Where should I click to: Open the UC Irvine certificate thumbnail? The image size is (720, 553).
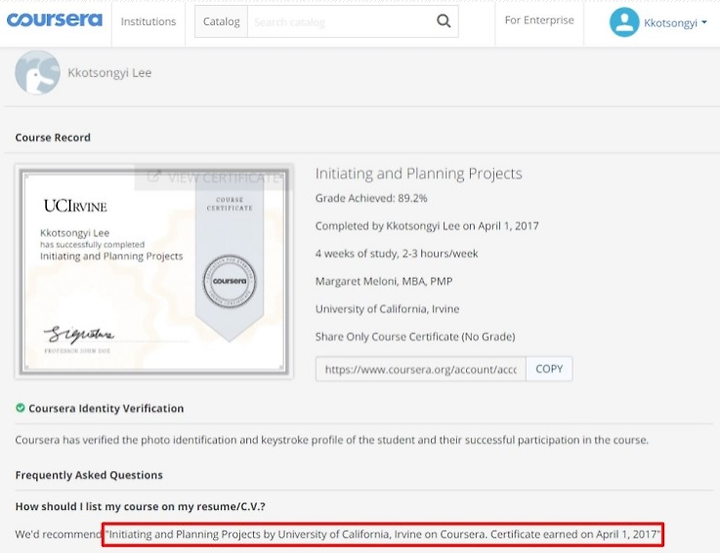coord(154,272)
